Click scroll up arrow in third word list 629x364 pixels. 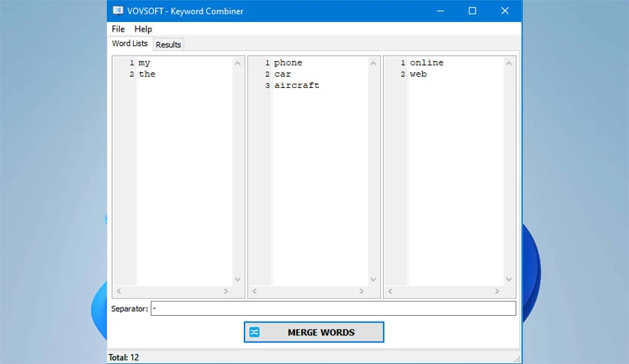[x=509, y=63]
